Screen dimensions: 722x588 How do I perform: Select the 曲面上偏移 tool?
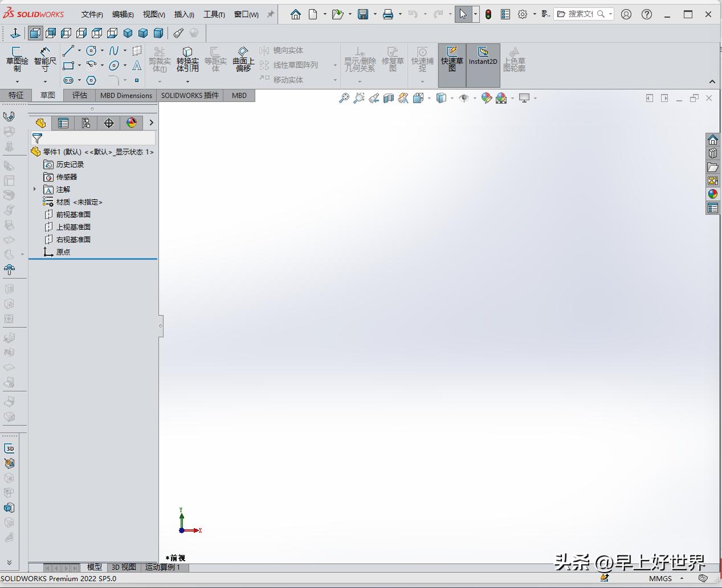click(243, 59)
